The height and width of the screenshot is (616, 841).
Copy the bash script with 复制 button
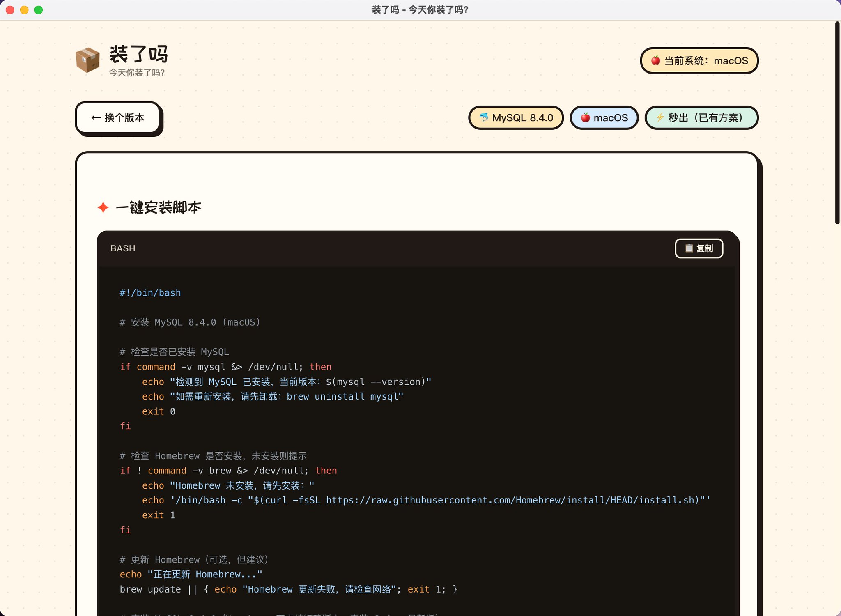point(699,248)
